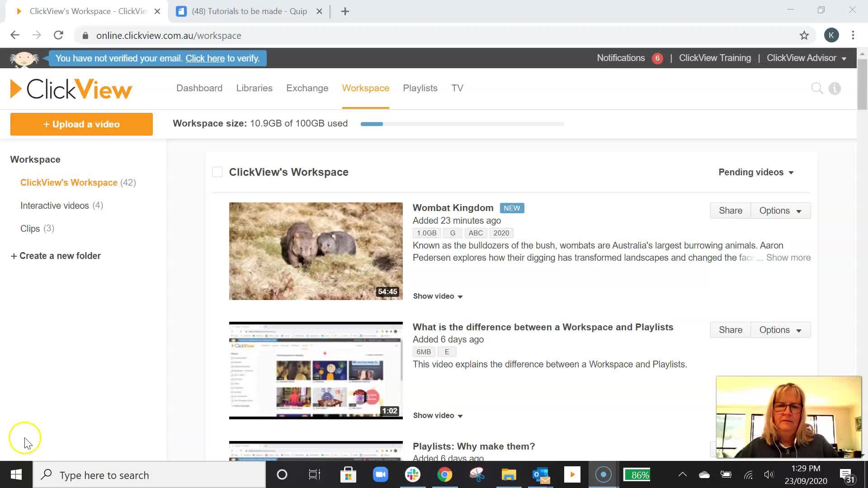Close the Quip tab
Image resolution: width=868 pixels, height=488 pixels.
tap(319, 11)
